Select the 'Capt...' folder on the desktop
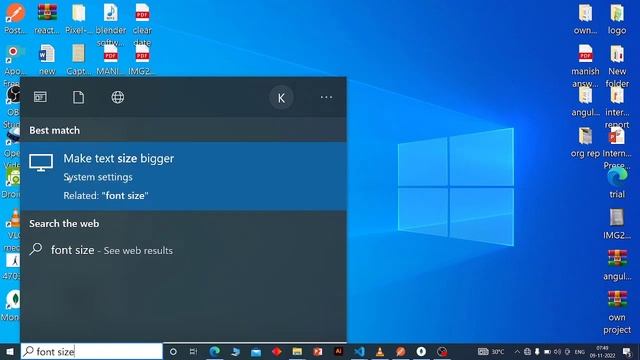Image resolution: width=640 pixels, height=360 pixels. (79, 60)
